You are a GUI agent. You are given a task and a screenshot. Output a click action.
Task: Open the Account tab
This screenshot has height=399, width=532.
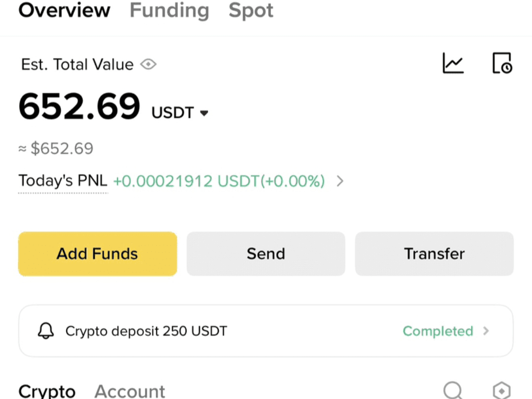[x=130, y=391]
